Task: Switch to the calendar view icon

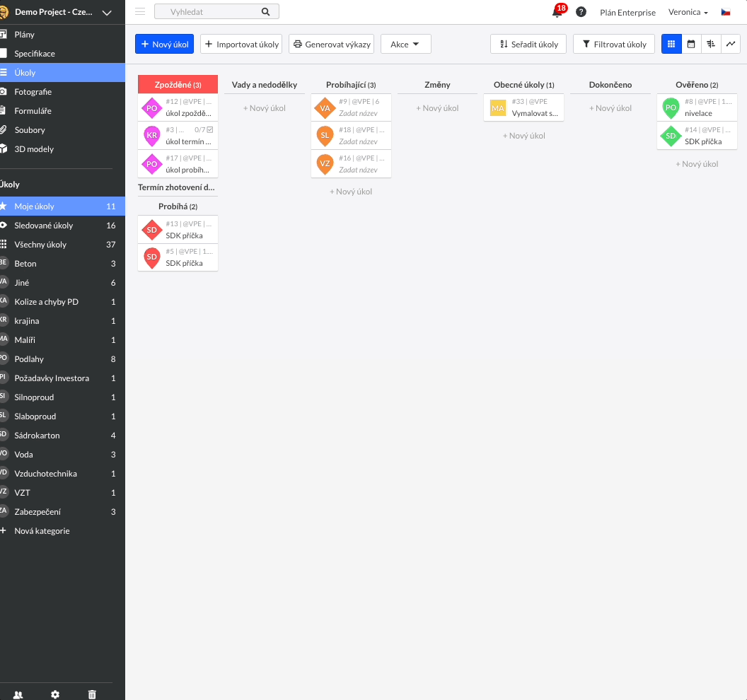Action: click(x=690, y=43)
